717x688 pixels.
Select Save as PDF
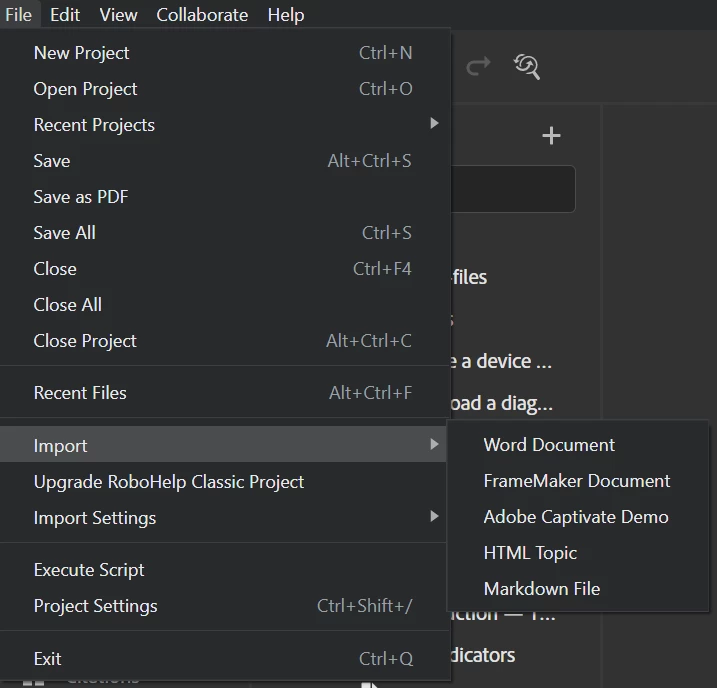click(223, 197)
